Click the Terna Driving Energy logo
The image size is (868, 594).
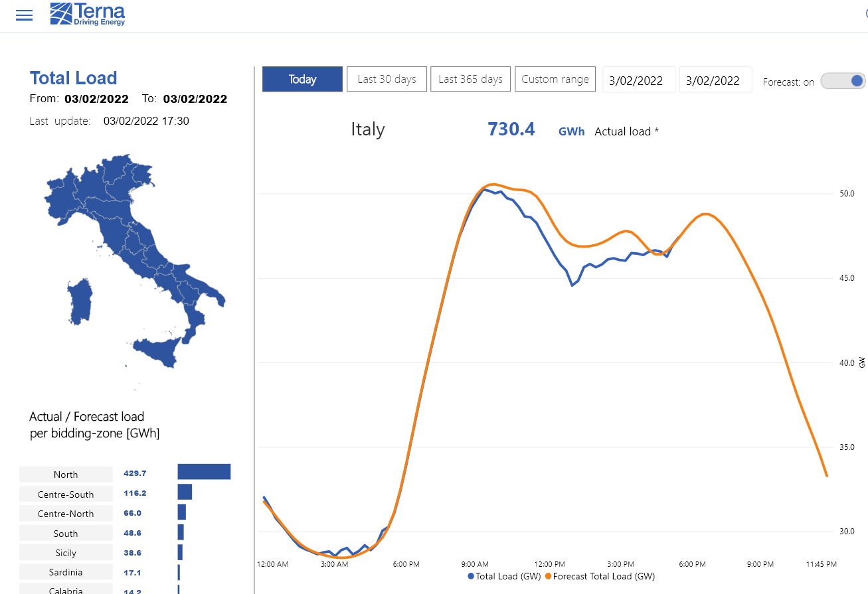(x=88, y=14)
